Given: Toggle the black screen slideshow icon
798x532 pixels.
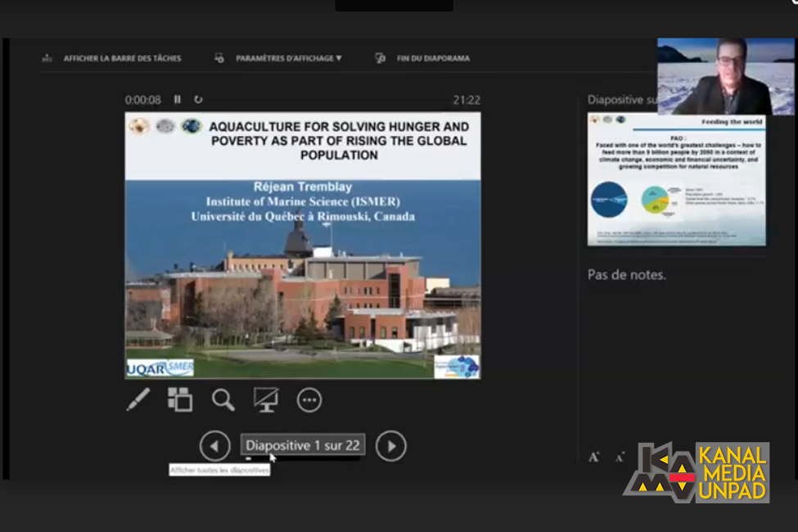Looking at the screenshot, I should (266, 399).
